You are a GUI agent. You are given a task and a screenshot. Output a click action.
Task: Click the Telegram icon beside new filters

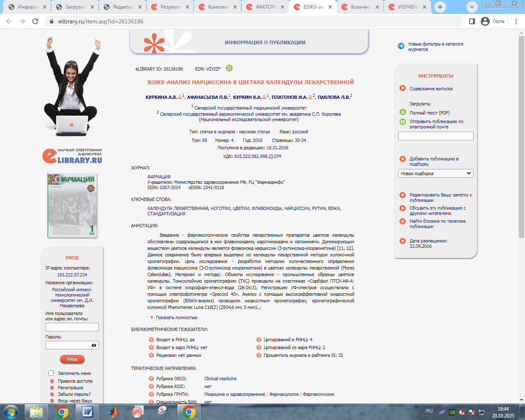coord(401,46)
